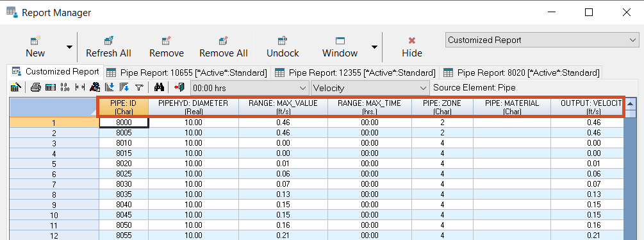Click pipe ID cell 8010
Viewport: 644px width, 240px height.
pos(124,143)
